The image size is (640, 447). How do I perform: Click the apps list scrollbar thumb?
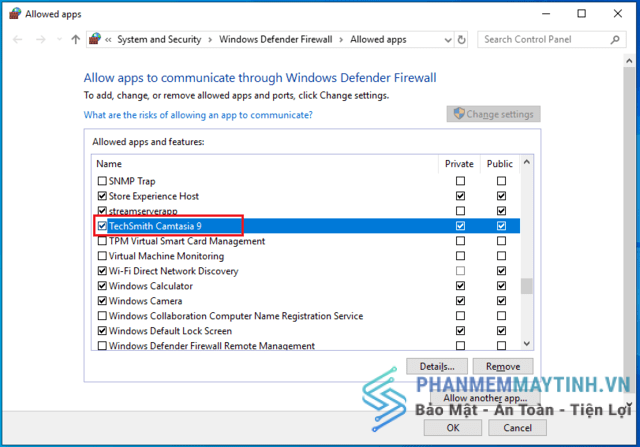[x=527, y=286]
